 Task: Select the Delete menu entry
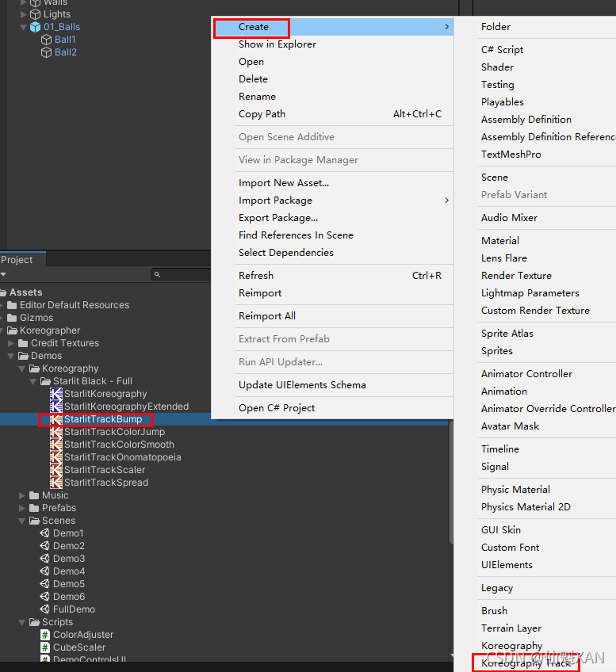click(333, 79)
